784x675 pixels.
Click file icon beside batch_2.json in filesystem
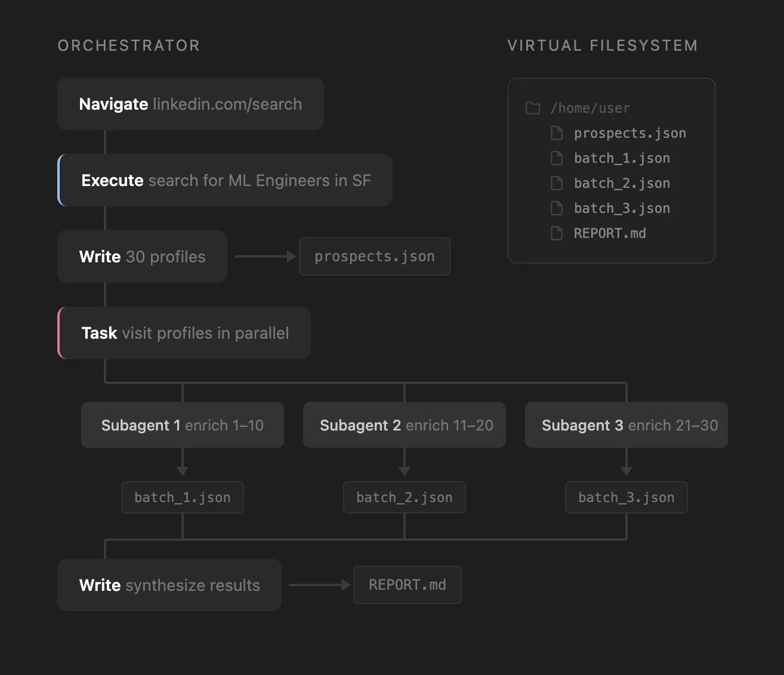pos(557,183)
